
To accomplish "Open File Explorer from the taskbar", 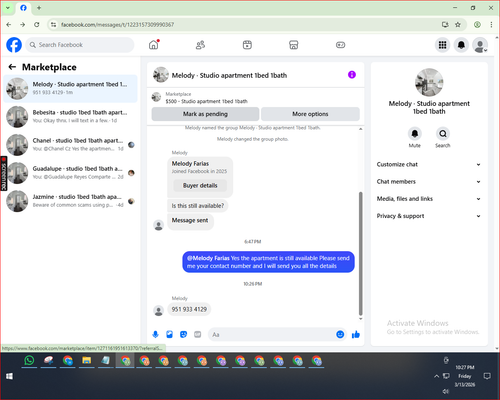I will pos(87,361).
